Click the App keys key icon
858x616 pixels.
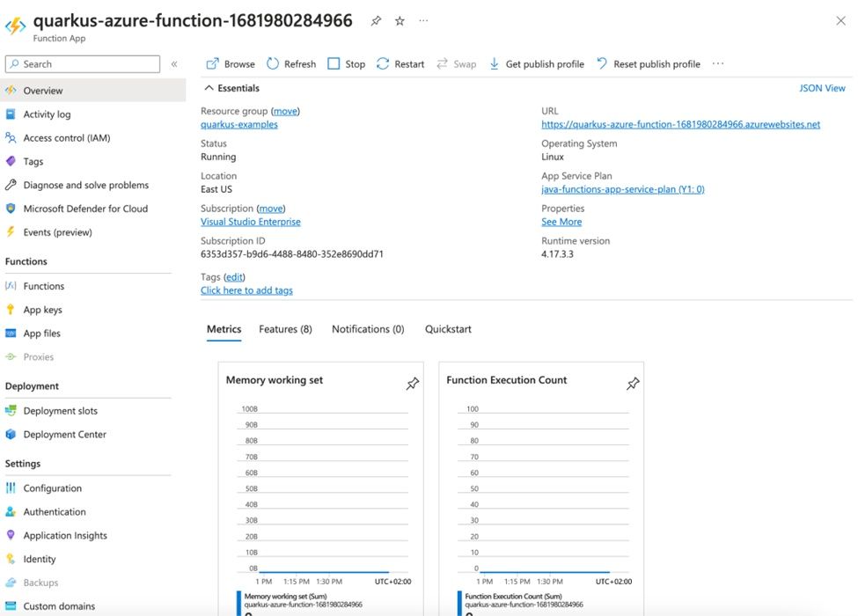tap(11, 309)
